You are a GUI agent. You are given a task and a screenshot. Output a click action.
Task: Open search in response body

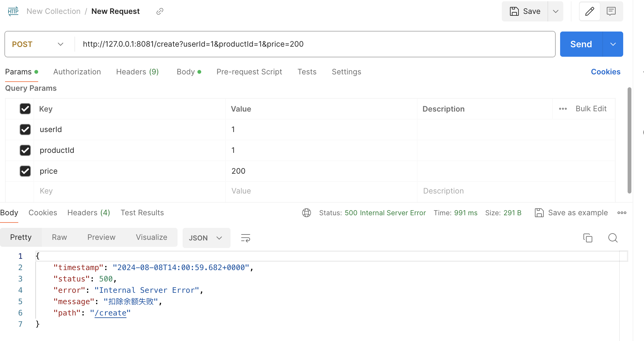pos(612,238)
